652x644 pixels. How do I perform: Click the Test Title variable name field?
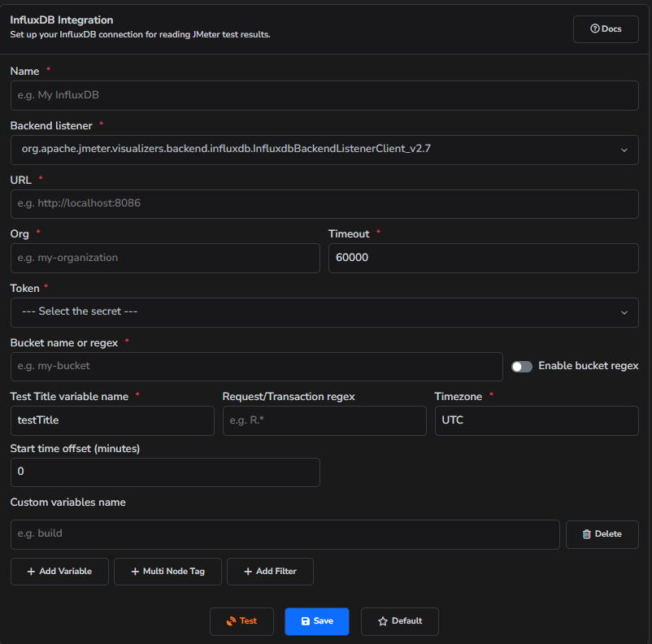click(x=112, y=420)
